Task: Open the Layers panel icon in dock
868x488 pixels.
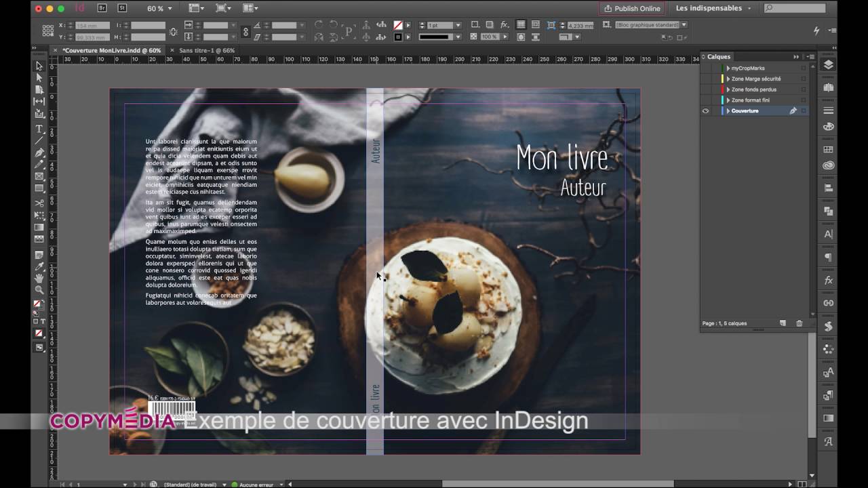Action: click(828, 65)
